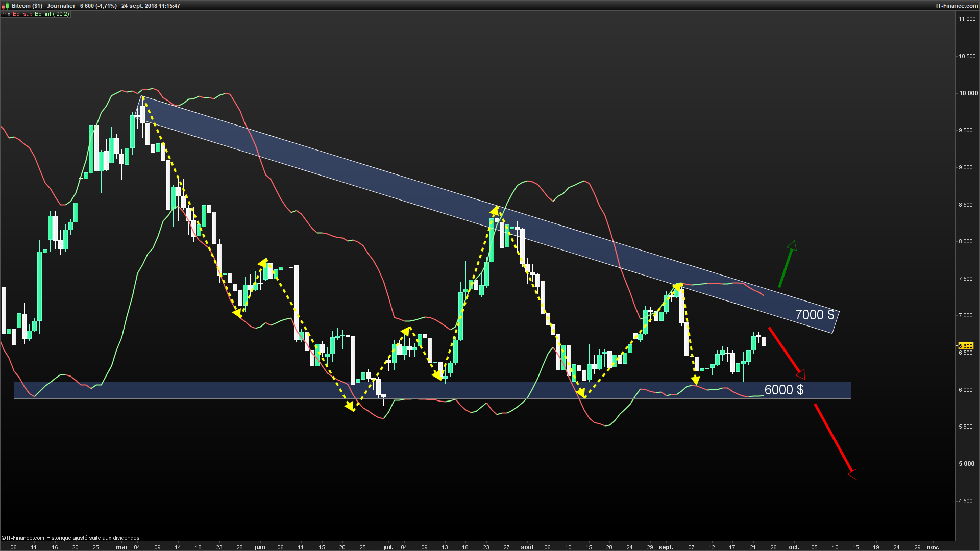Select the Boll sup indicator label
980x551 pixels.
click(22, 14)
